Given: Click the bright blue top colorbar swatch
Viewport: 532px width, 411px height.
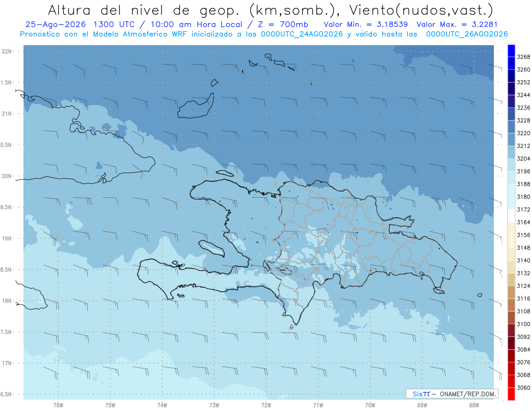Looking at the screenshot, I should pos(511,51).
